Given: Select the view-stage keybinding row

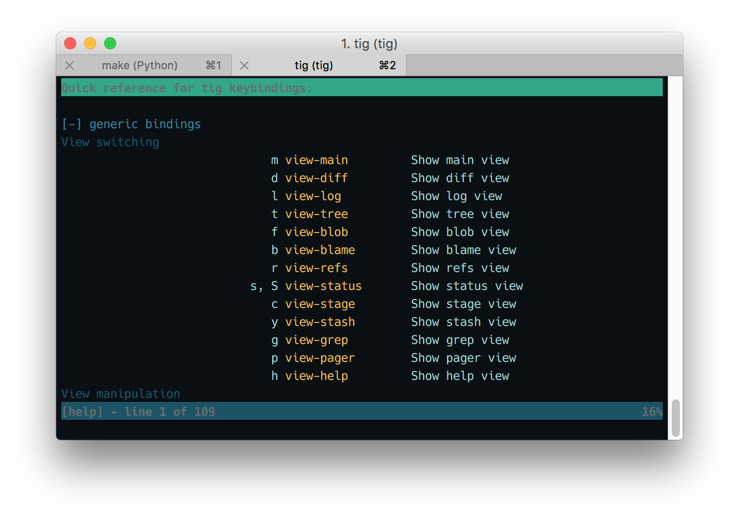Looking at the screenshot, I should [362, 304].
